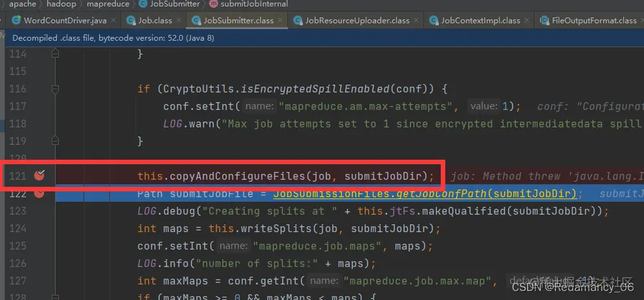Click the JobContextImpl.class file icon
This screenshot has height=300, width=644.
tap(434, 20)
